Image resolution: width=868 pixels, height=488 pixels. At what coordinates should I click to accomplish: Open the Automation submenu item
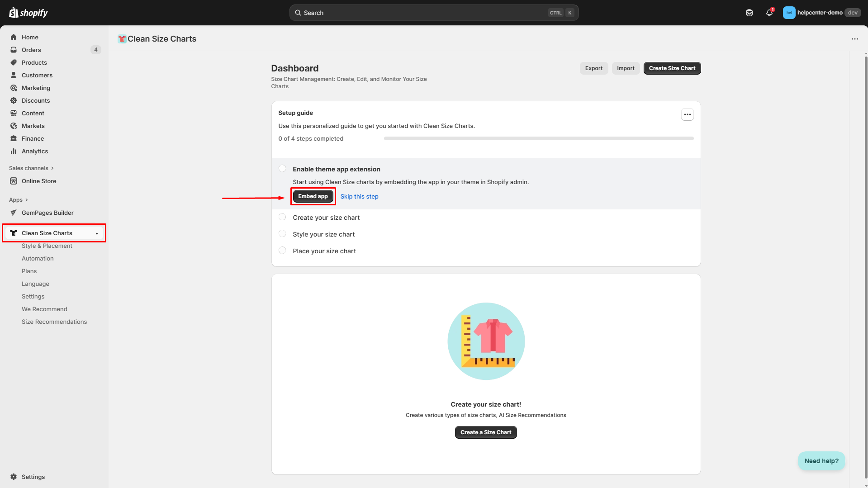[x=38, y=259]
